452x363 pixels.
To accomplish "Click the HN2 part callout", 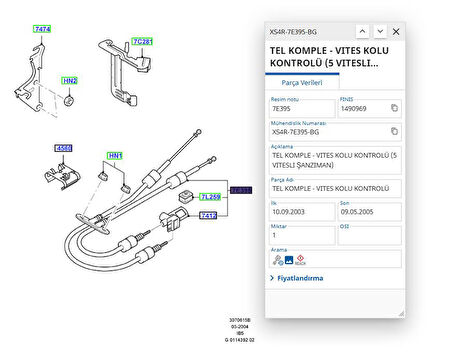I will 70,81.
